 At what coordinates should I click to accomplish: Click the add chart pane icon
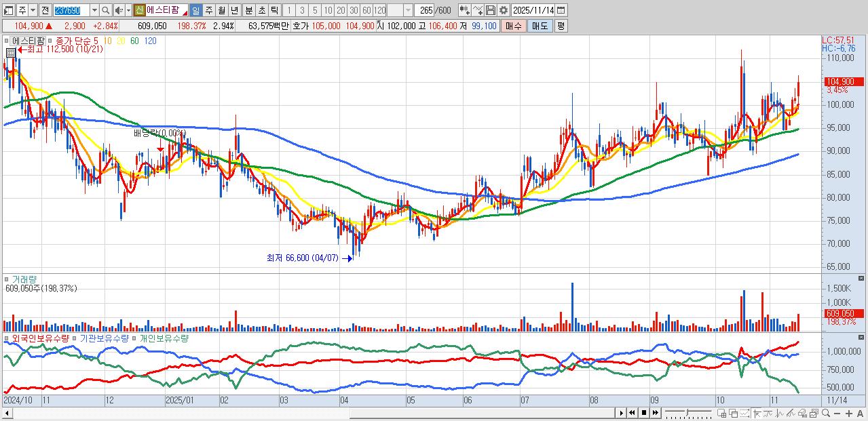click(721, 413)
